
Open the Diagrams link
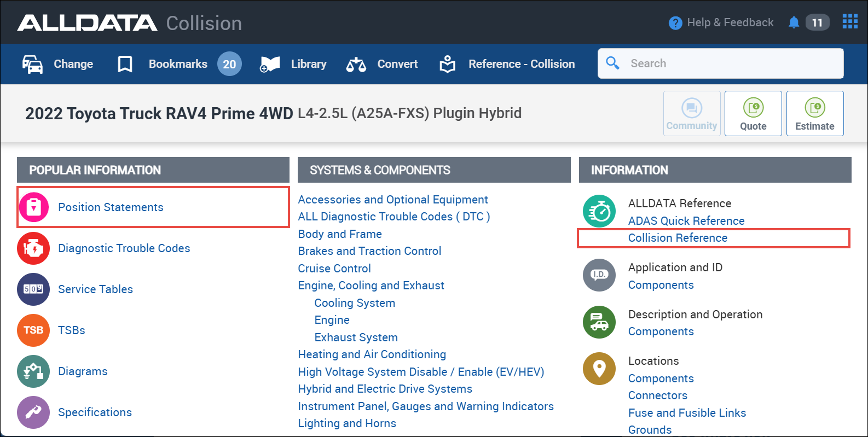click(83, 371)
